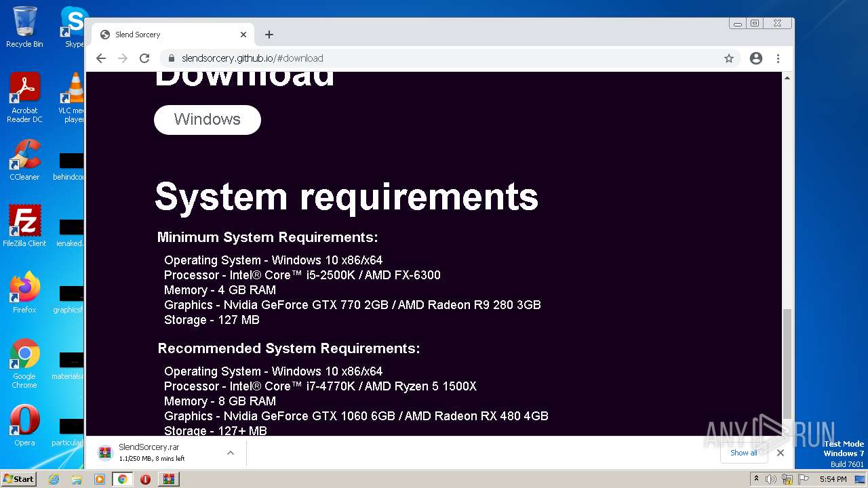This screenshot has width=868, height=488.
Task: Click WinRAR icon on the taskbar
Action: pos(169,479)
